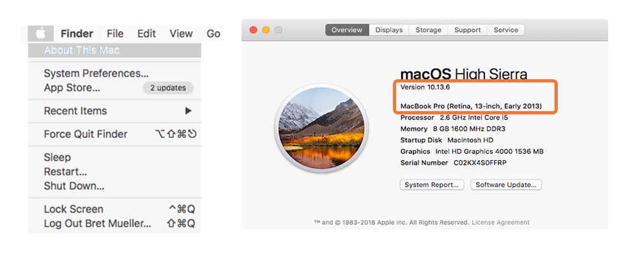Switch to the Storage tab
This screenshot has width=644, height=260.
(x=428, y=30)
